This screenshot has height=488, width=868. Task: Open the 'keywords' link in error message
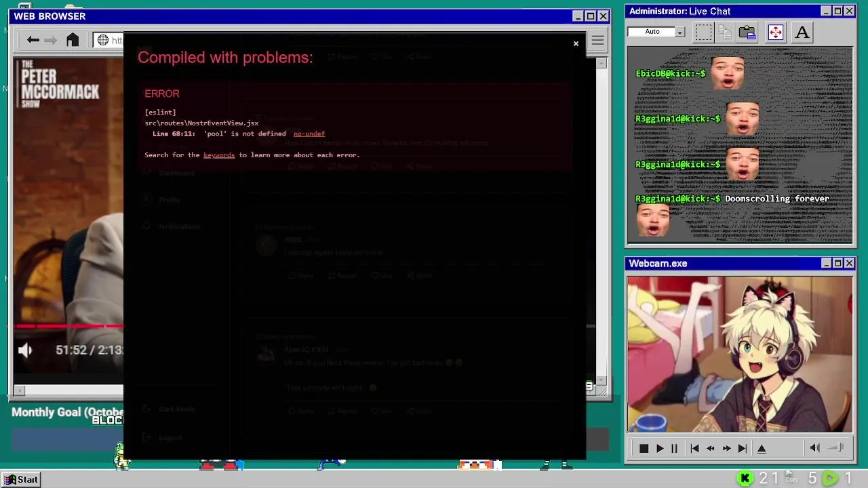coord(219,155)
